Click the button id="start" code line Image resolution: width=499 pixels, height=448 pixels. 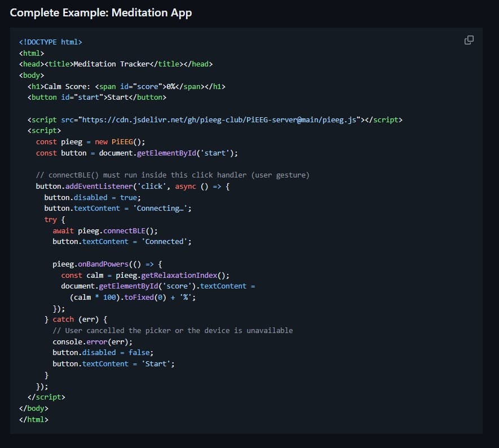[97, 97]
